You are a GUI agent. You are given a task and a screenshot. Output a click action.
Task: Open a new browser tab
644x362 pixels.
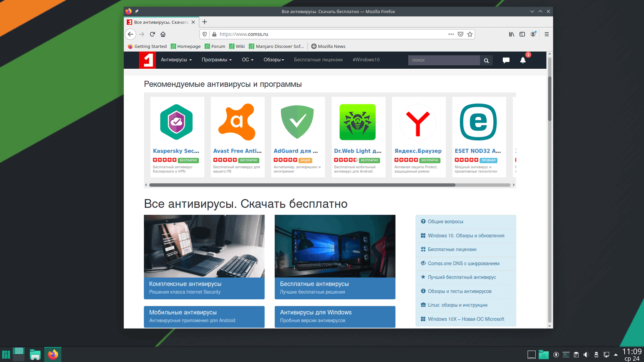205,22
